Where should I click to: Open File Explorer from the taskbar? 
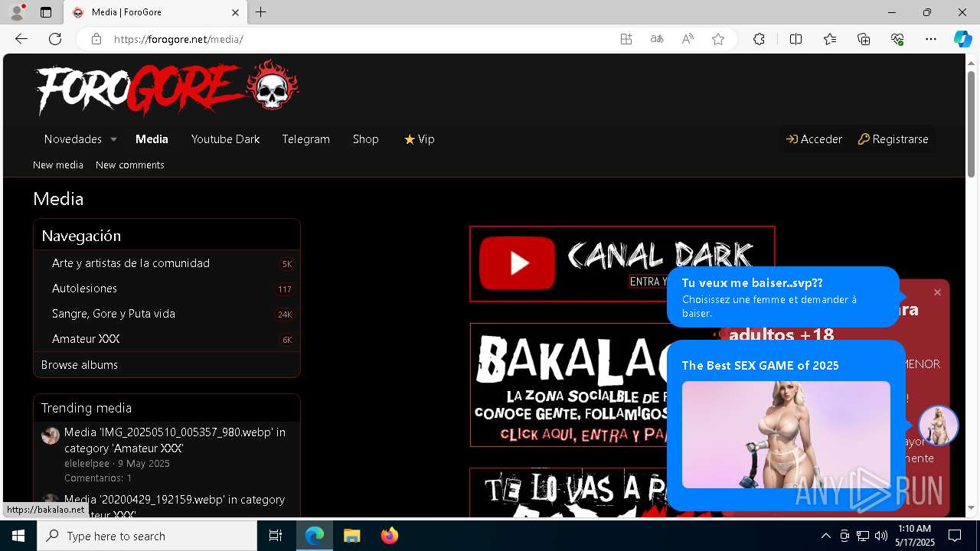coord(351,536)
